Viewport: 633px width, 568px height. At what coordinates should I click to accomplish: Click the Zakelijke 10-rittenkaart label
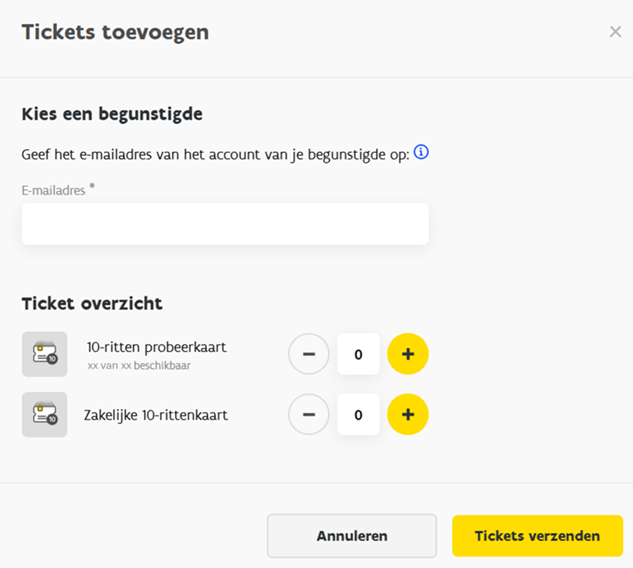click(156, 414)
